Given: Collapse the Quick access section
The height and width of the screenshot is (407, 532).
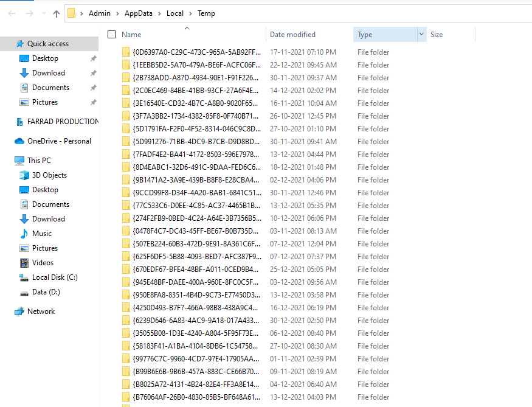Looking at the screenshot, I should [x=10, y=44].
